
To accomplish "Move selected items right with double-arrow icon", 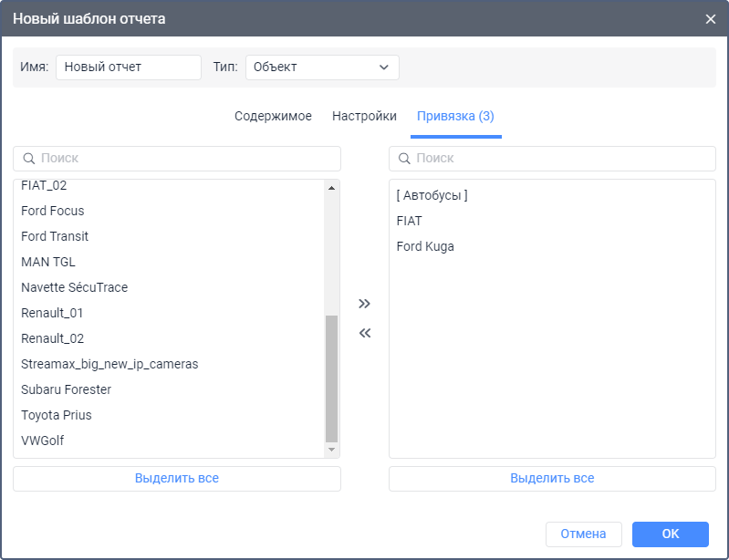I will pos(365,303).
